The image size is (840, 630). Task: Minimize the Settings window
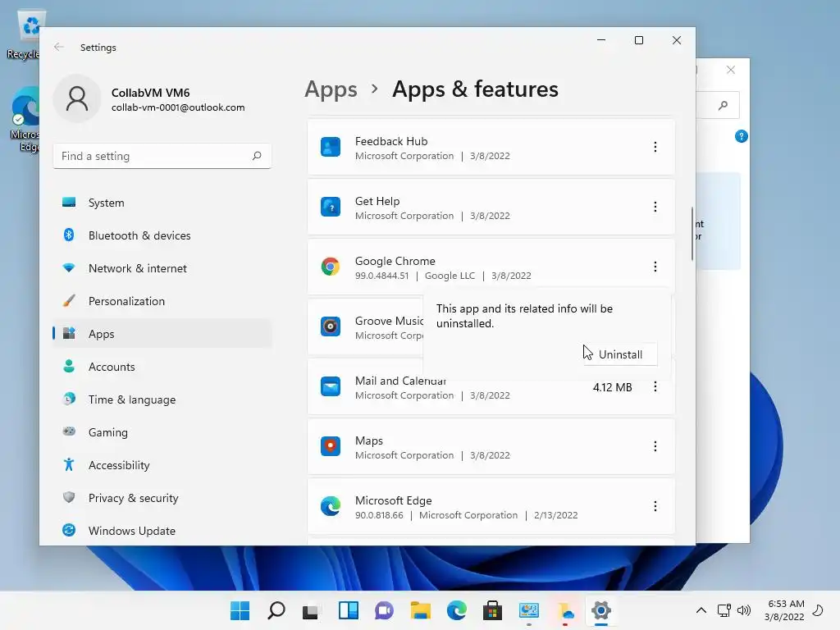tap(601, 40)
